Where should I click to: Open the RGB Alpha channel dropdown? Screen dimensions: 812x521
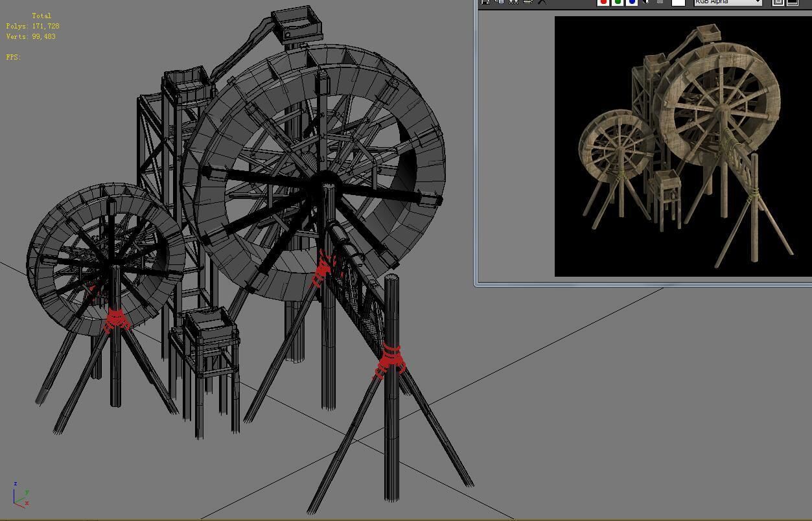[x=728, y=3]
